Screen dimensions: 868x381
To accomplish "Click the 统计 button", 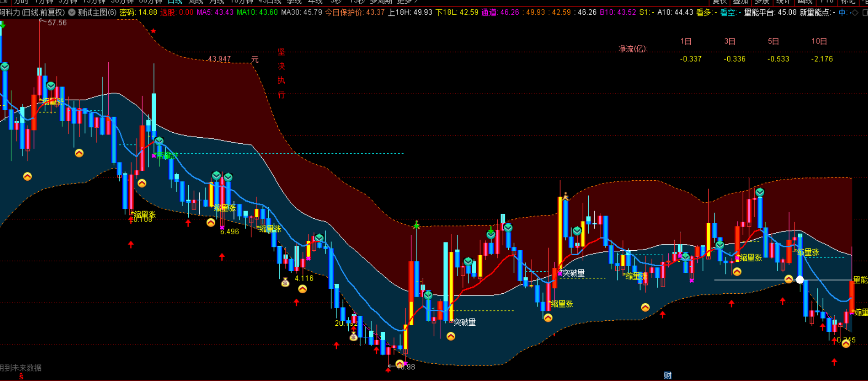I will click(x=783, y=2).
